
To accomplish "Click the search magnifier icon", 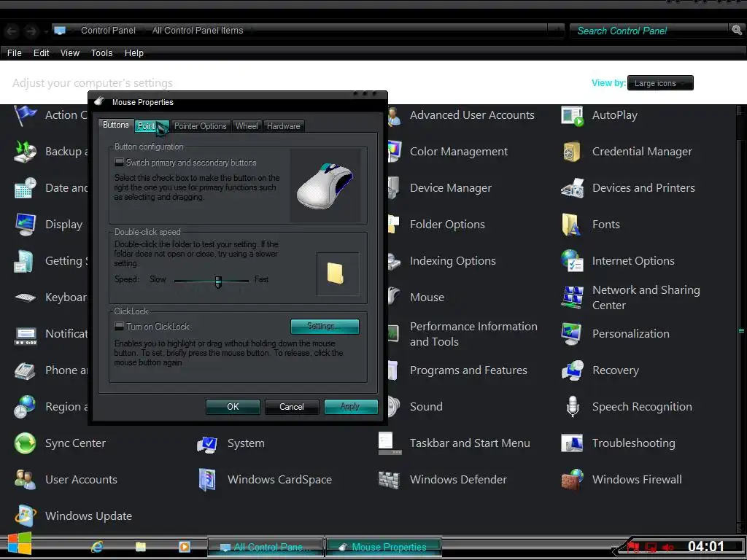I will coord(737,31).
